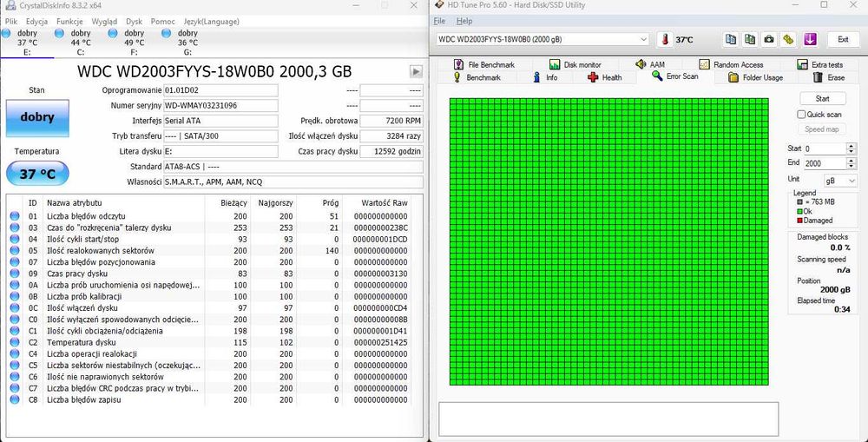Screen dimensions: 868x442
Task: Start the error scan
Action: pos(823,99)
